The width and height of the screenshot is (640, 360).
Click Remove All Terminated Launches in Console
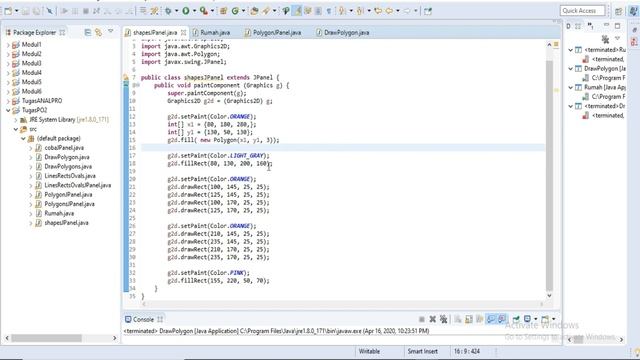pyautogui.click(x=444, y=319)
